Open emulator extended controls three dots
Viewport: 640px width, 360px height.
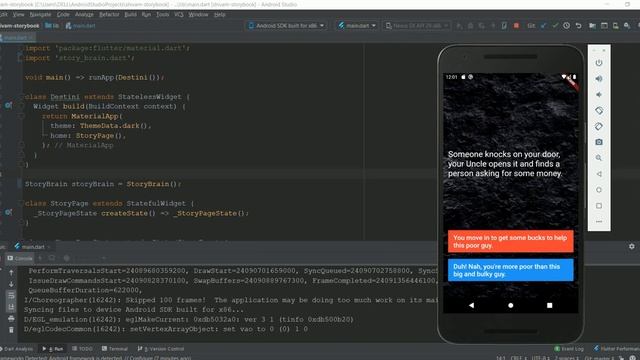[599, 222]
